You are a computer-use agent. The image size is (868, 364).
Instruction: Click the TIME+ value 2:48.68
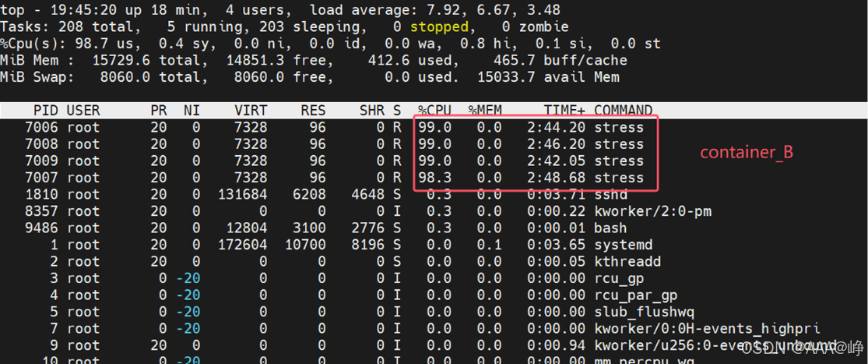(556, 177)
